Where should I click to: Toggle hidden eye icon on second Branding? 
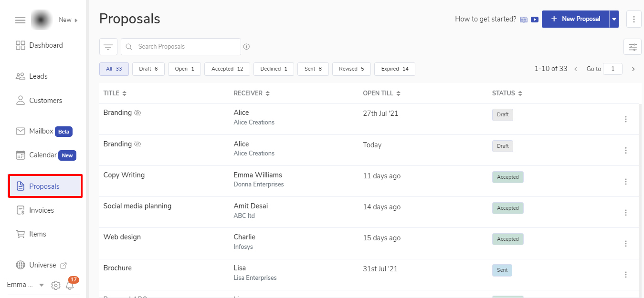coord(138,144)
